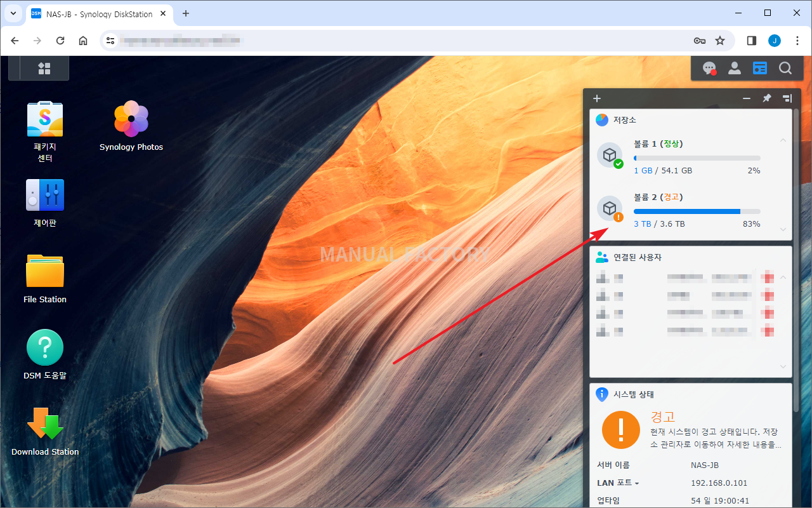Viewport: 812px width, 508px height.
Task: Open a new browser tab
Action: pyautogui.click(x=186, y=13)
